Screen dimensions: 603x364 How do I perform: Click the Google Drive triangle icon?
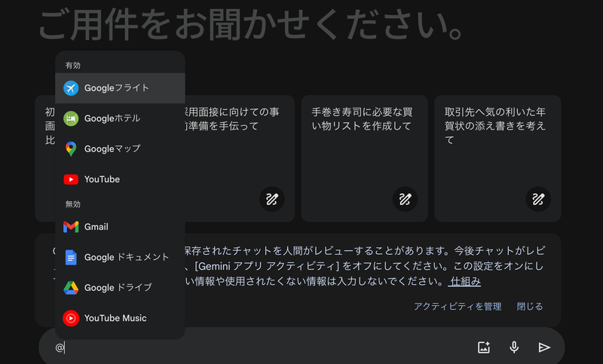click(71, 288)
